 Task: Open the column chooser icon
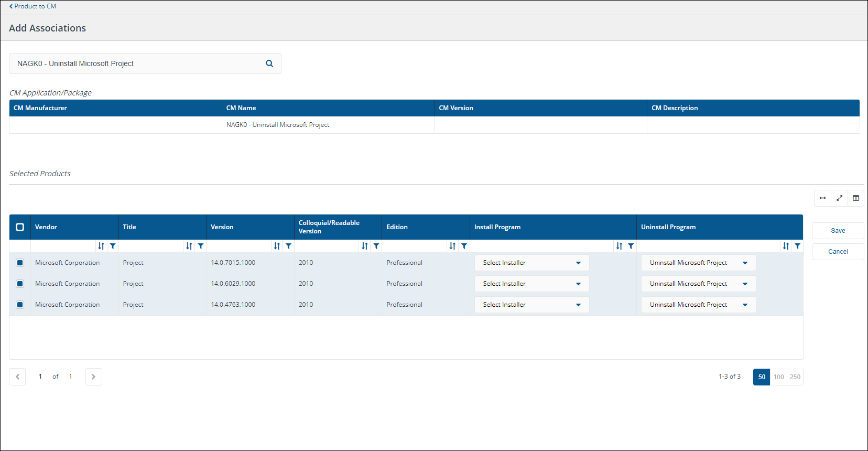click(856, 198)
